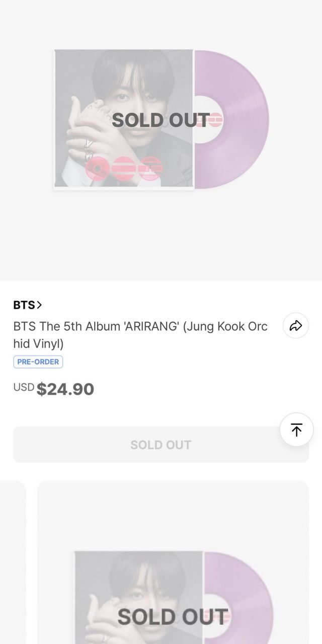
Task: Click the bold BTS artist name
Action: point(24,305)
